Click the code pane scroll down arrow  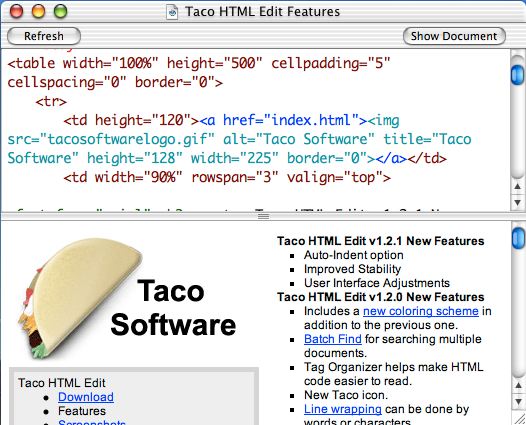(518, 203)
